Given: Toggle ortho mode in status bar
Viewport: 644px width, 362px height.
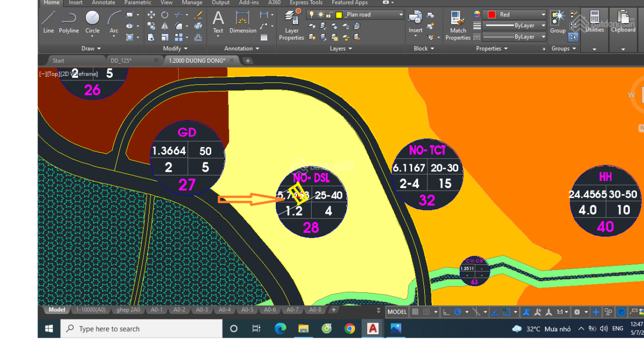Looking at the screenshot, I should (447, 312).
